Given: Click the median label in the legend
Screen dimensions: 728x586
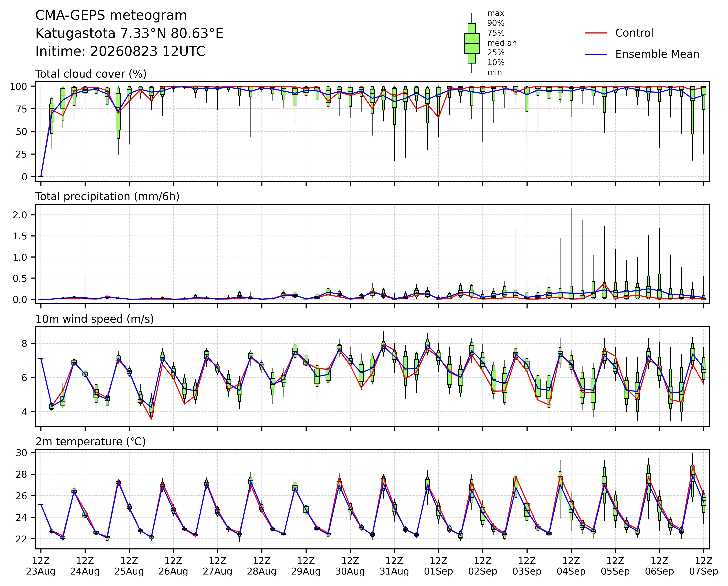Looking at the screenshot, I should coord(502,43).
